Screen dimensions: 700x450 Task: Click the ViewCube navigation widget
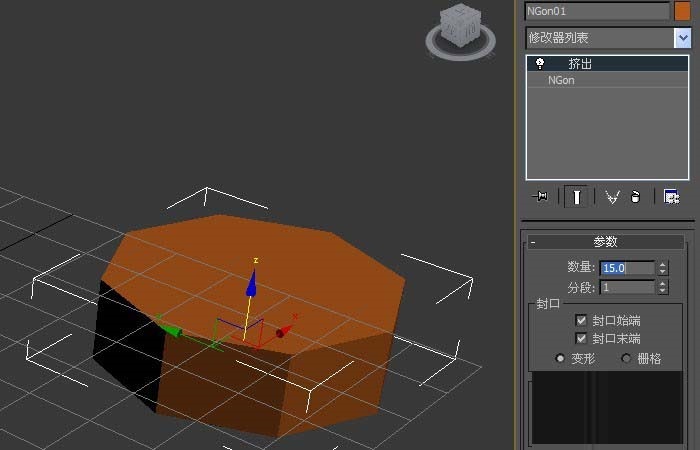pyautogui.click(x=460, y=31)
